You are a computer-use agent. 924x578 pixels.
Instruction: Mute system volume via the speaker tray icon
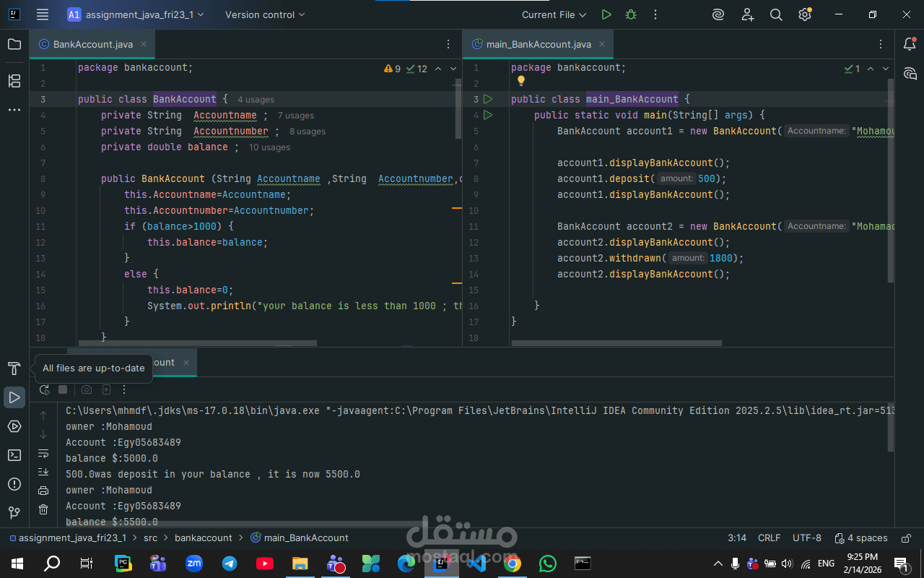pyautogui.click(x=787, y=564)
